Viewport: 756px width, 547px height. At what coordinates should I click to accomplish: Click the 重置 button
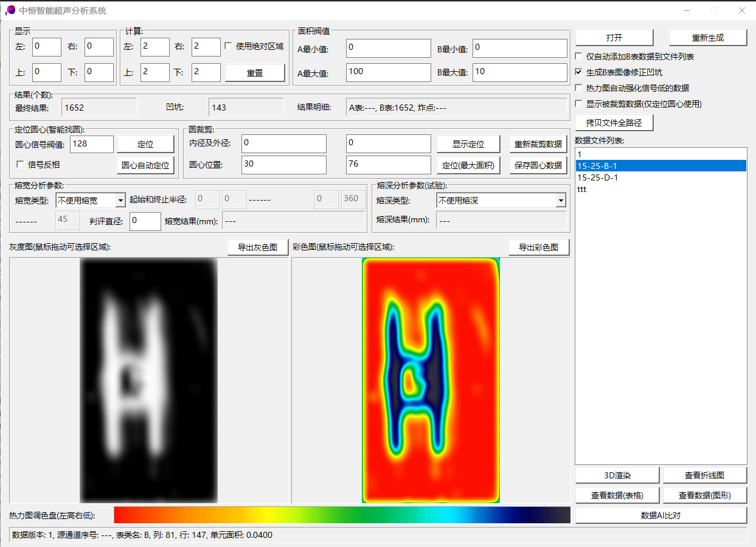(x=255, y=73)
